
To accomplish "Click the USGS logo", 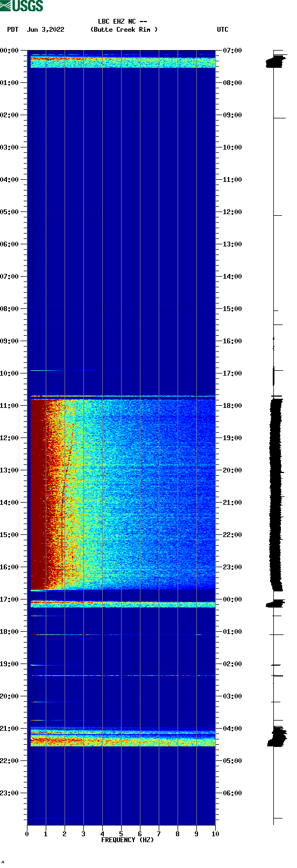I will point(22,6).
